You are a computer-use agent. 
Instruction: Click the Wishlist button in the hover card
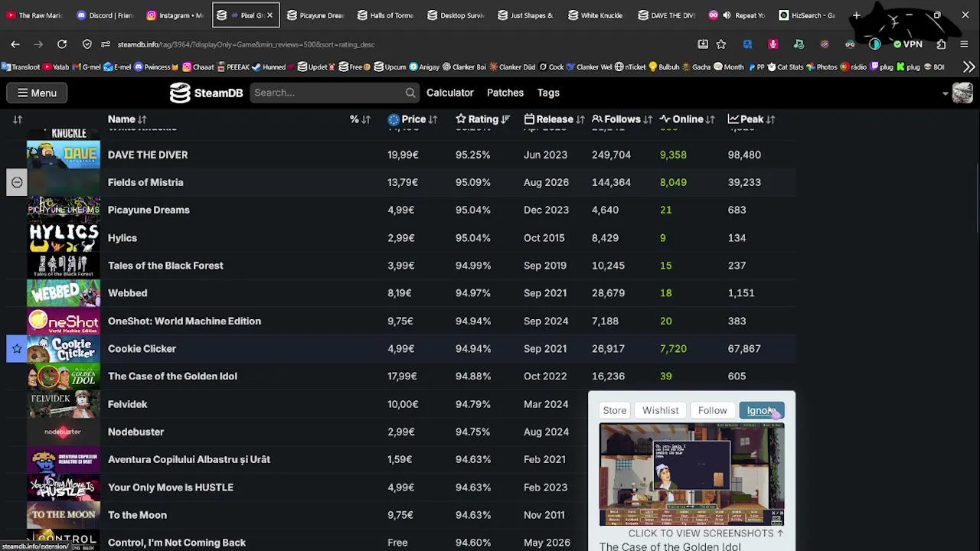tap(661, 411)
